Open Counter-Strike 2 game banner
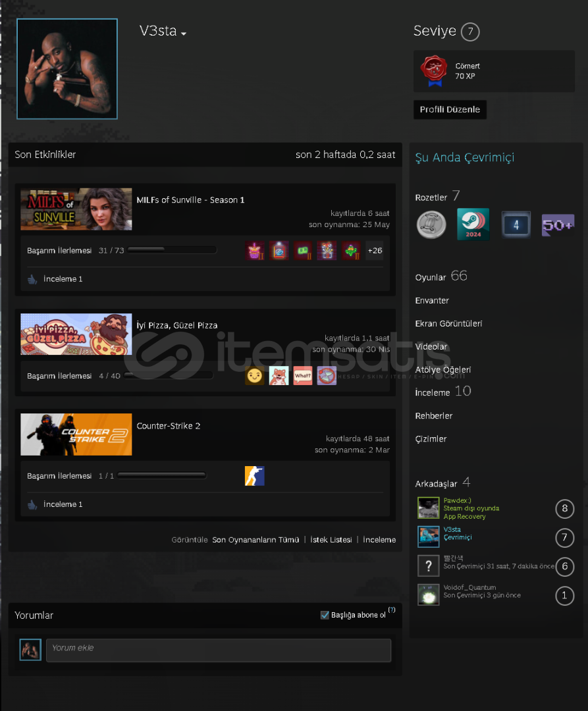This screenshot has height=711, width=588. [76, 434]
